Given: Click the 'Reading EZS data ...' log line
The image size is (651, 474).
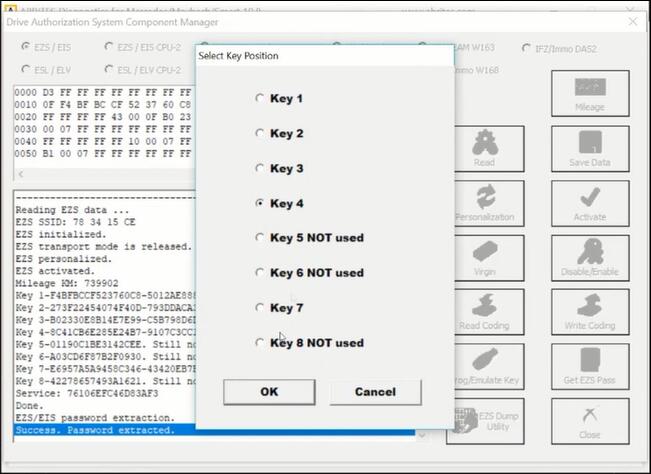Looking at the screenshot, I should click(x=72, y=210).
